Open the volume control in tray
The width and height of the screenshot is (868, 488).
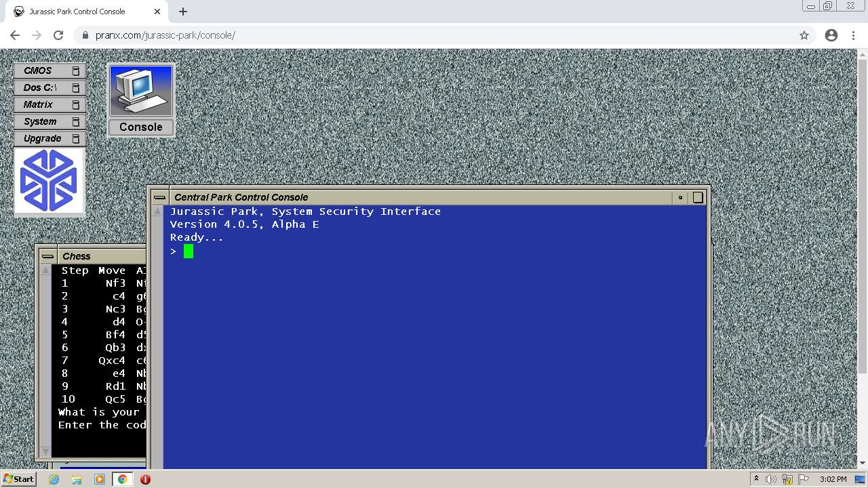(771, 479)
